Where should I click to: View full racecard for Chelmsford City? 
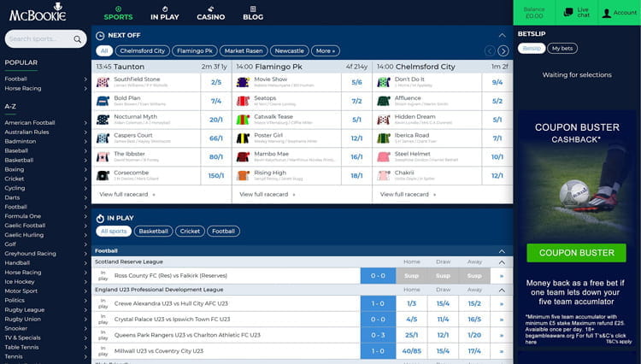coord(408,195)
